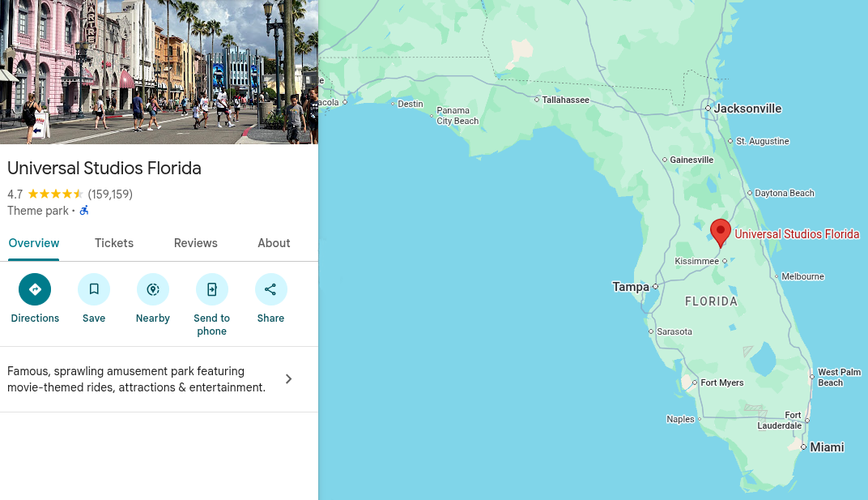868x500 pixels.
Task: Click the star rating display
Action: [55, 194]
